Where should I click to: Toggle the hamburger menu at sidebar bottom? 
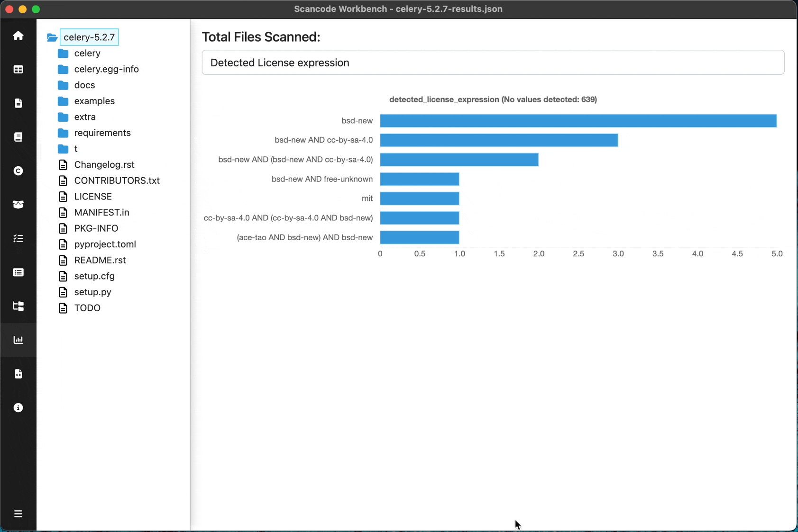pyautogui.click(x=18, y=514)
